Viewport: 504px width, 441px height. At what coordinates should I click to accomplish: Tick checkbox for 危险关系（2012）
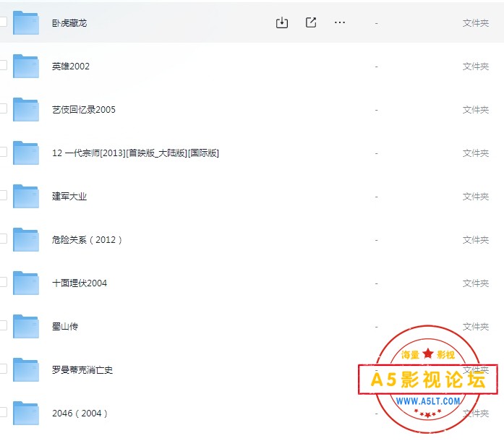tap(3, 239)
